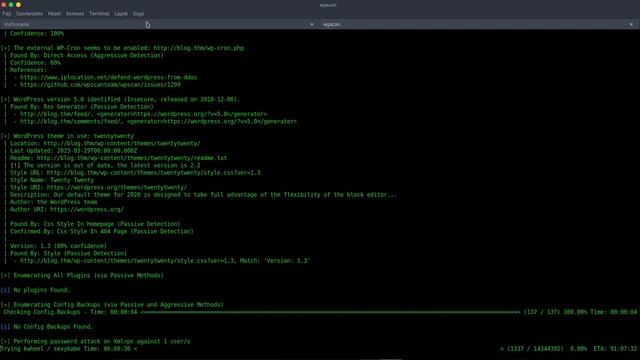Click the 'WordPress theme in use: twentytwenty' line
This screenshot has height=360, width=640.
(x=67, y=136)
